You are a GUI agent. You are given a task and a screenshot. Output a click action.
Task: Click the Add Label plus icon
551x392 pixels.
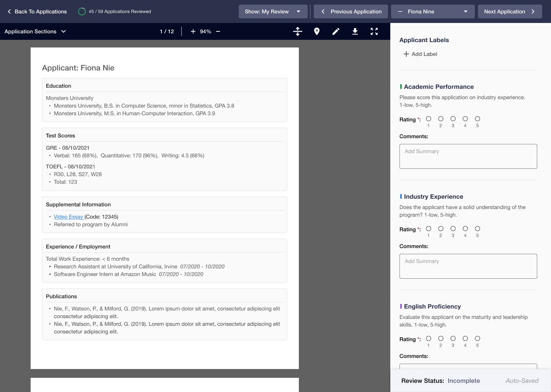406,54
